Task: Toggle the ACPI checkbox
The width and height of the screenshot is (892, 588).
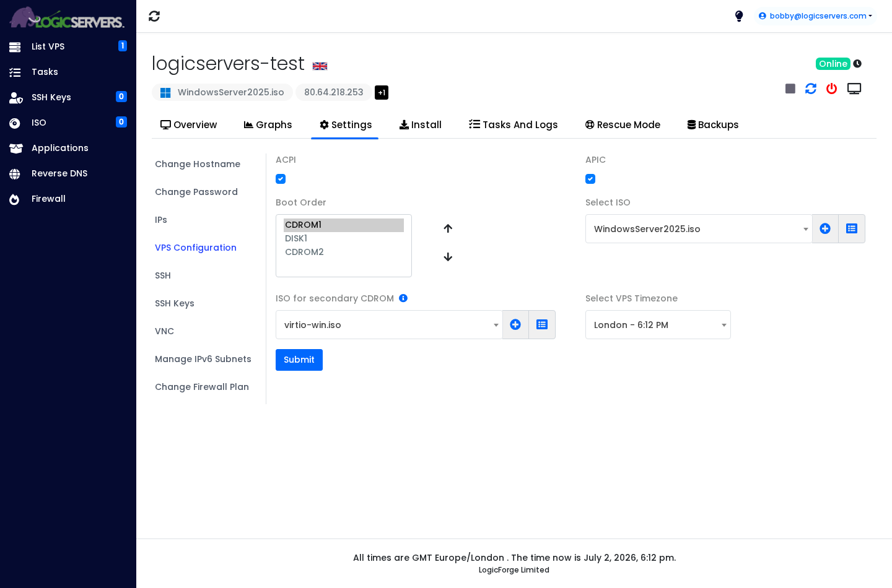Action: click(281, 179)
